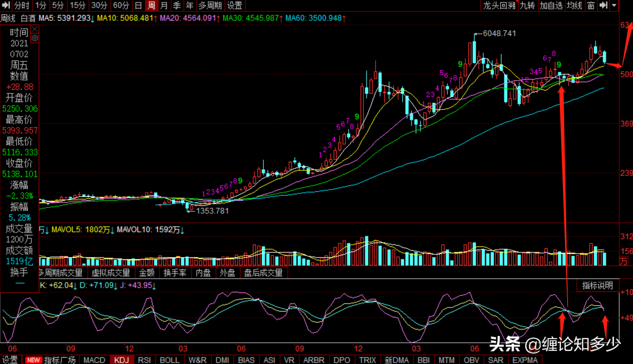Close the data info panel
Screen dimensions: 633x364
tap(35, 29)
